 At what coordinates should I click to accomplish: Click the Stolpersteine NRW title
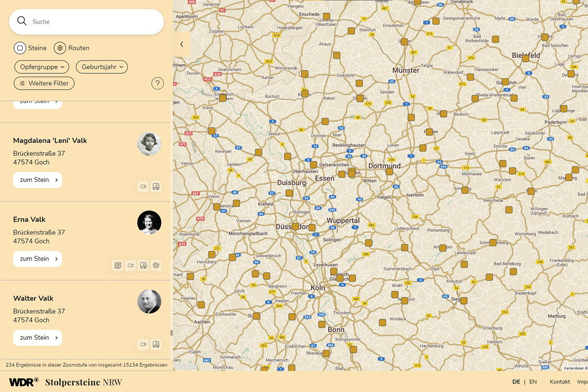point(84,382)
